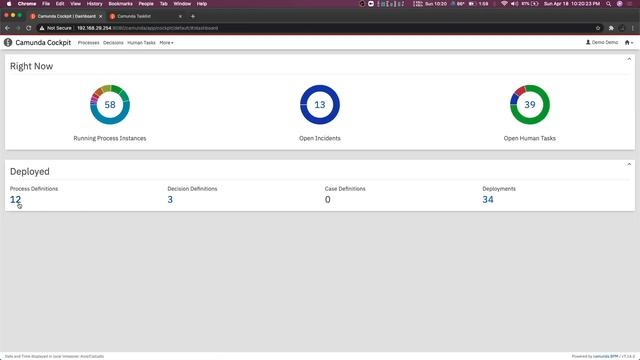Open the Human Tasks navigation item
The width and height of the screenshot is (640, 360).
[x=141, y=42]
